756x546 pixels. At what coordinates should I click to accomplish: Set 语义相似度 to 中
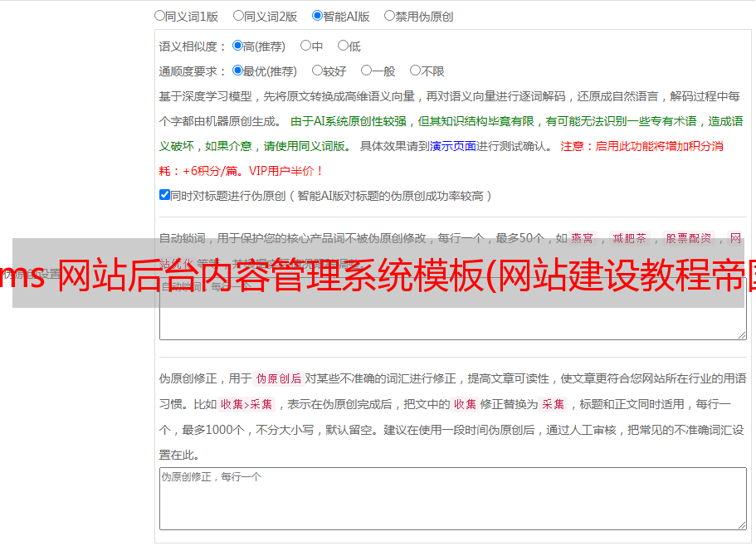tap(305, 46)
